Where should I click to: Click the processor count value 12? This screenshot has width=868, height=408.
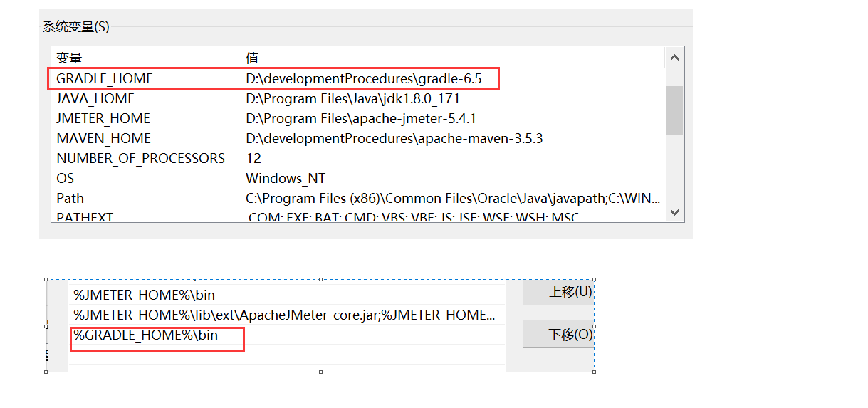click(253, 158)
